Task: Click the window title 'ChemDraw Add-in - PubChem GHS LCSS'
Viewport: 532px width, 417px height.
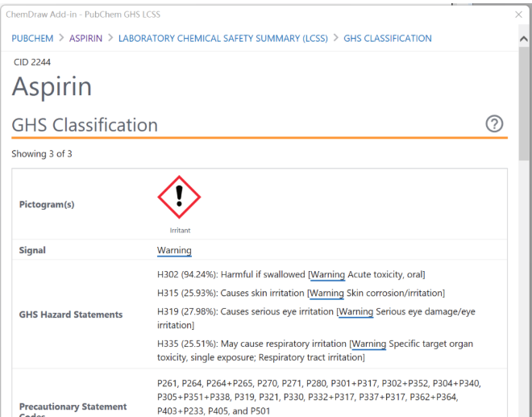Action: click(x=83, y=15)
